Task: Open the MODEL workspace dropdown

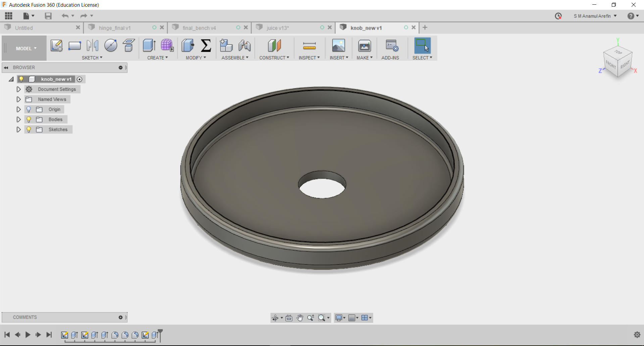Action: (26, 49)
